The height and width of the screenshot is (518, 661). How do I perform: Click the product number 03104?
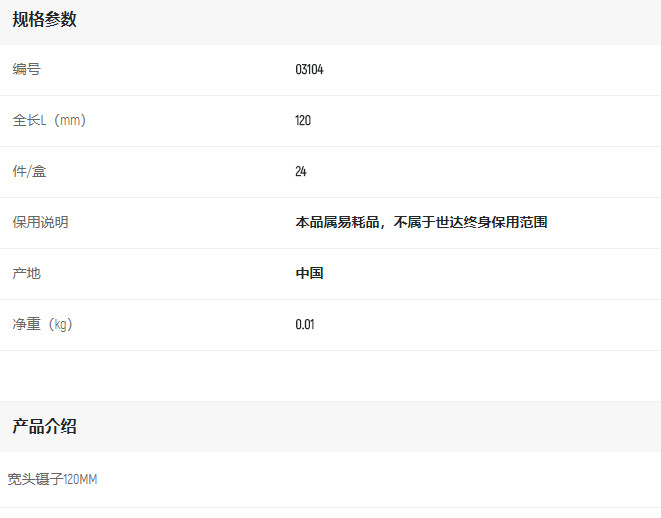click(309, 70)
